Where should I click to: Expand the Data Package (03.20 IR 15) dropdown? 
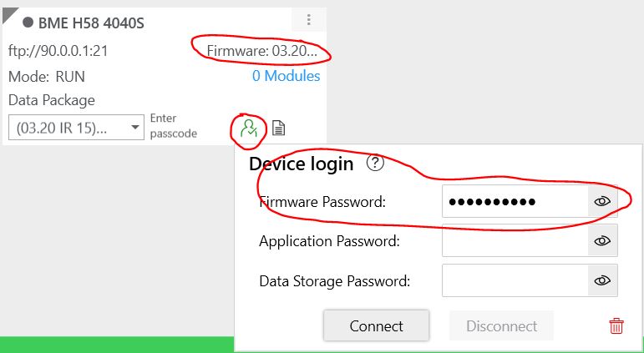76,127
